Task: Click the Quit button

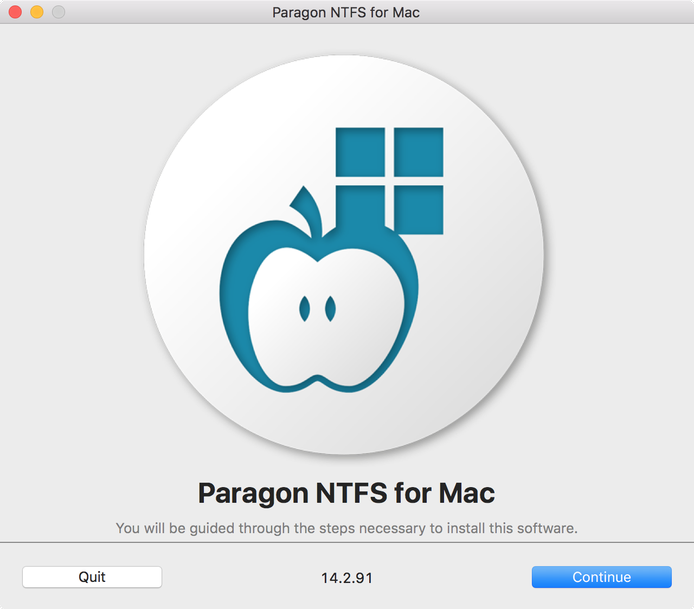Action: point(92,577)
